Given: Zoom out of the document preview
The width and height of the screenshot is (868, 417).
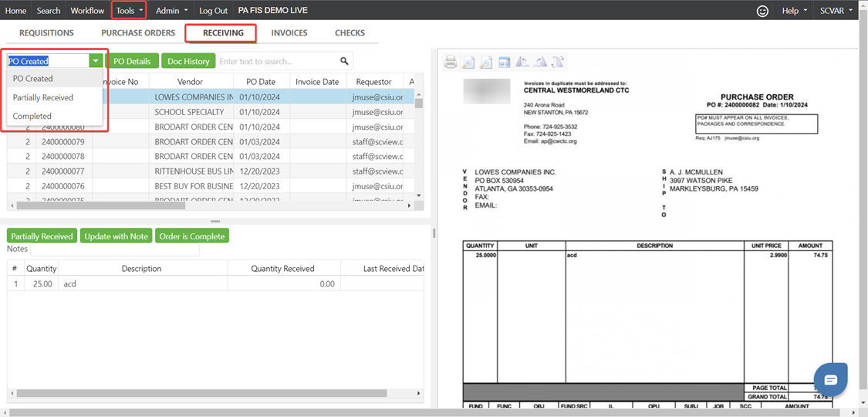Looking at the screenshot, I should click(486, 63).
